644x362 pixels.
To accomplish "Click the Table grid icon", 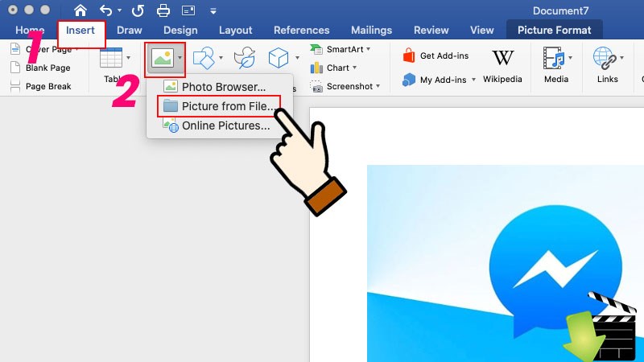I will (110, 57).
